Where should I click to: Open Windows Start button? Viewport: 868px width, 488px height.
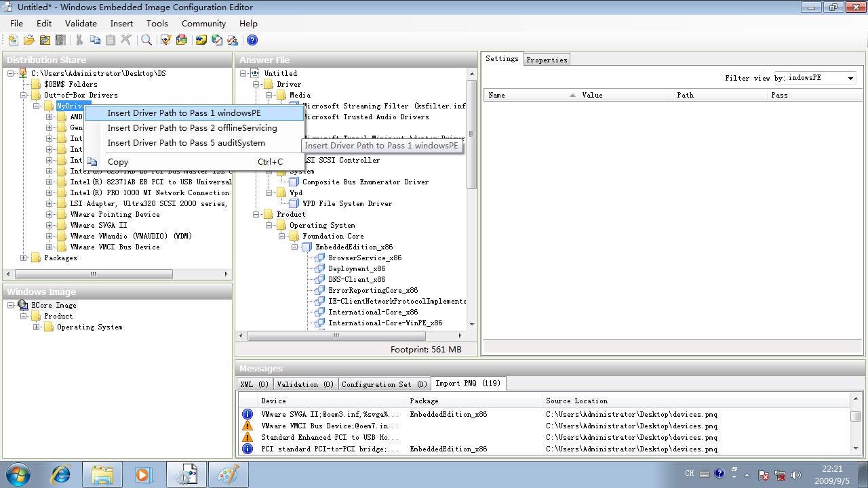17,474
